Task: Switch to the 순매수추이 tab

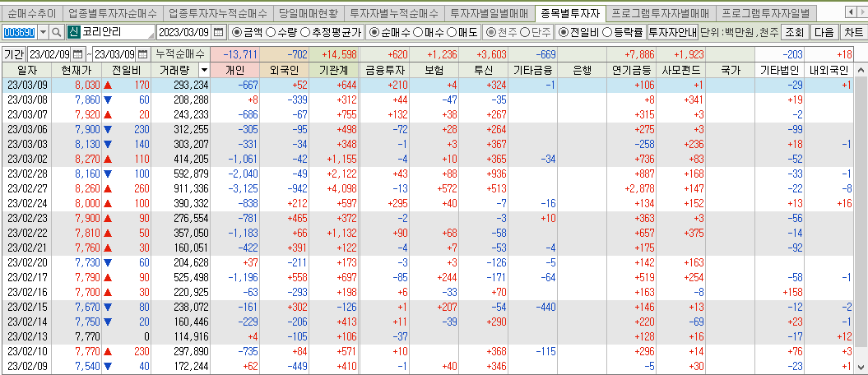Action: [31, 12]
